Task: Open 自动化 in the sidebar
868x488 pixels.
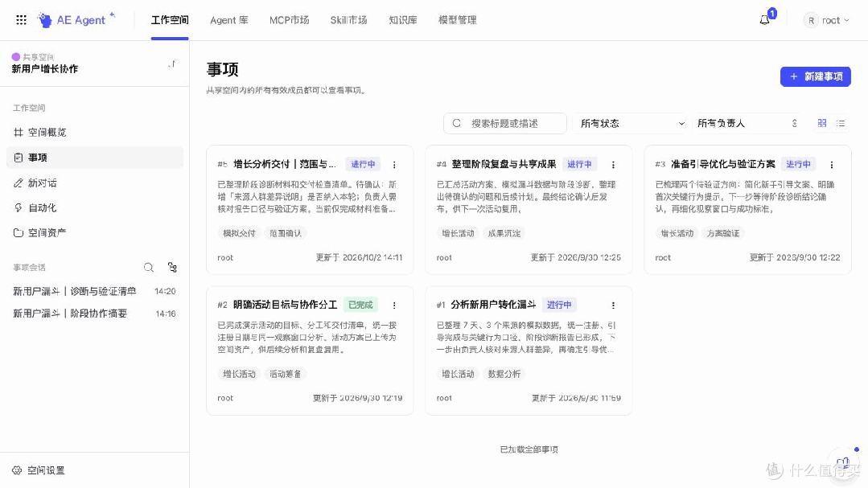Action: (x=95, y=208)
